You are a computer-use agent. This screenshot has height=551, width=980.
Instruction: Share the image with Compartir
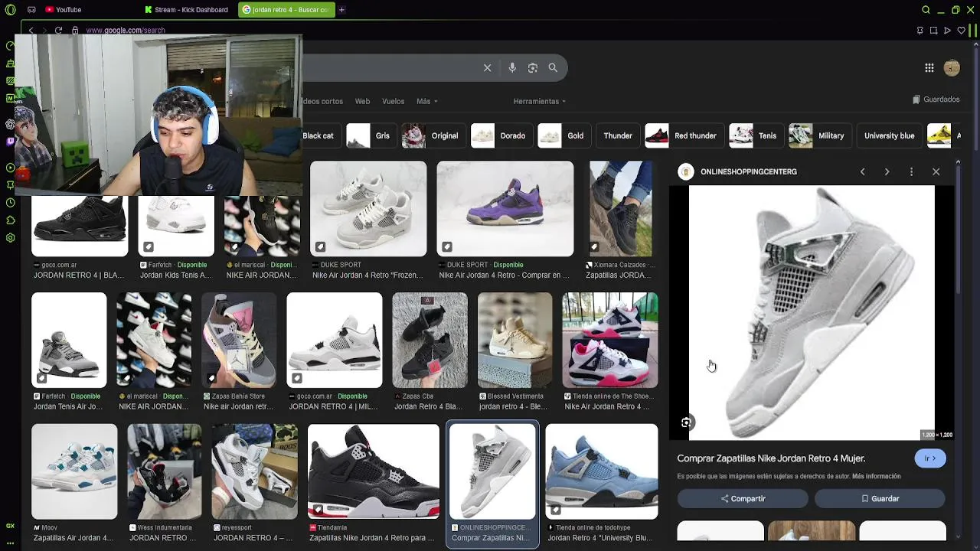coord(743,499)
